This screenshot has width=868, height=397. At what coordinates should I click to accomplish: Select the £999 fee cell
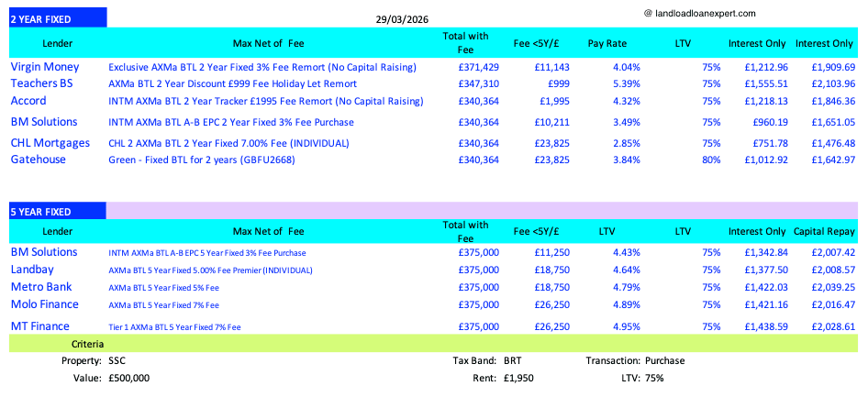click(557, 84)
